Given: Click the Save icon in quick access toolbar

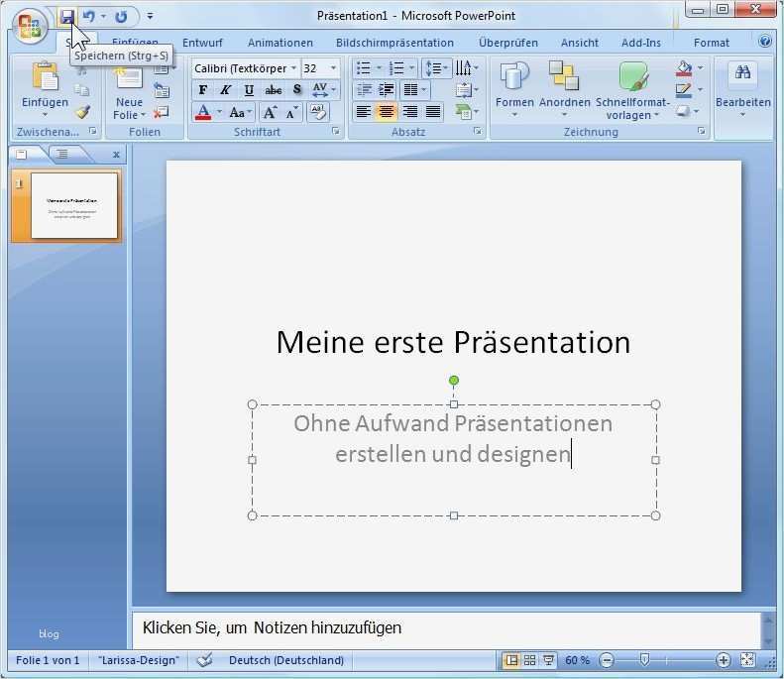Looking at the screenshot, I should click(67, 17).
